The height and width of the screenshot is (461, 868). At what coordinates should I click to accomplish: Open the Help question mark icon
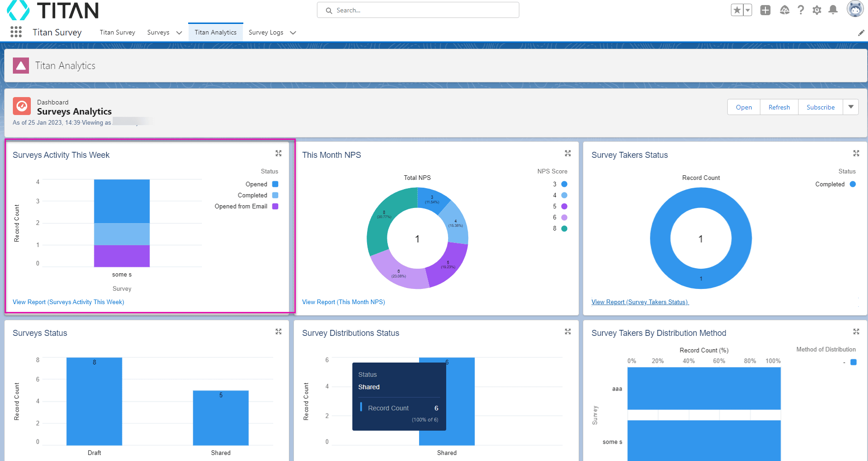[x=801, y=10]
